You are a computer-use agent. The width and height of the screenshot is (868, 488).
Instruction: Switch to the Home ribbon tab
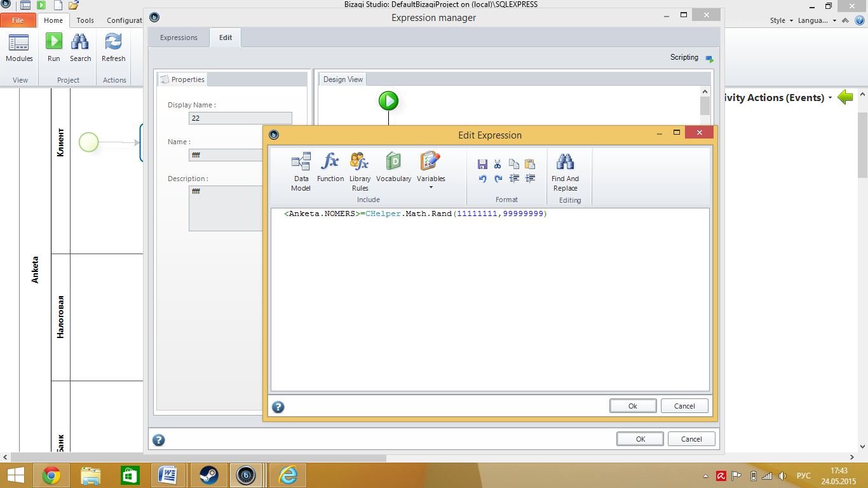pos(53,20)
